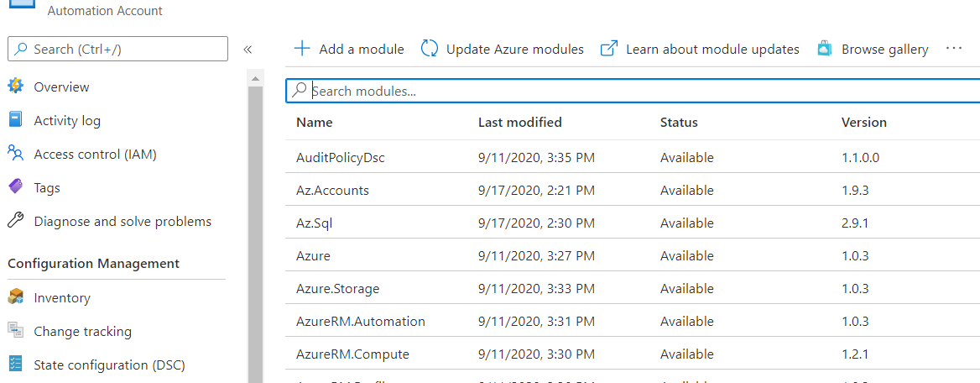This screenshot has height=383, width=980.
Task: Go to Access control (IAM)
Action: click(x=95, y=154)
